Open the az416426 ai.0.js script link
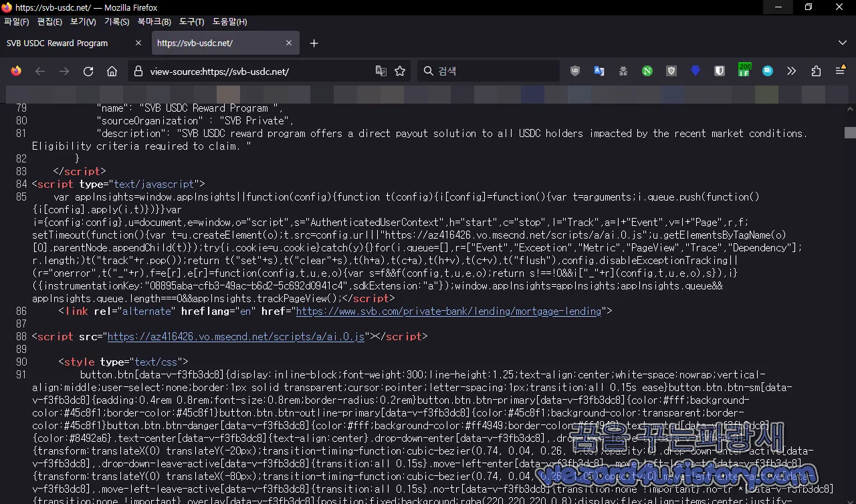 click(x=235, y=337)
